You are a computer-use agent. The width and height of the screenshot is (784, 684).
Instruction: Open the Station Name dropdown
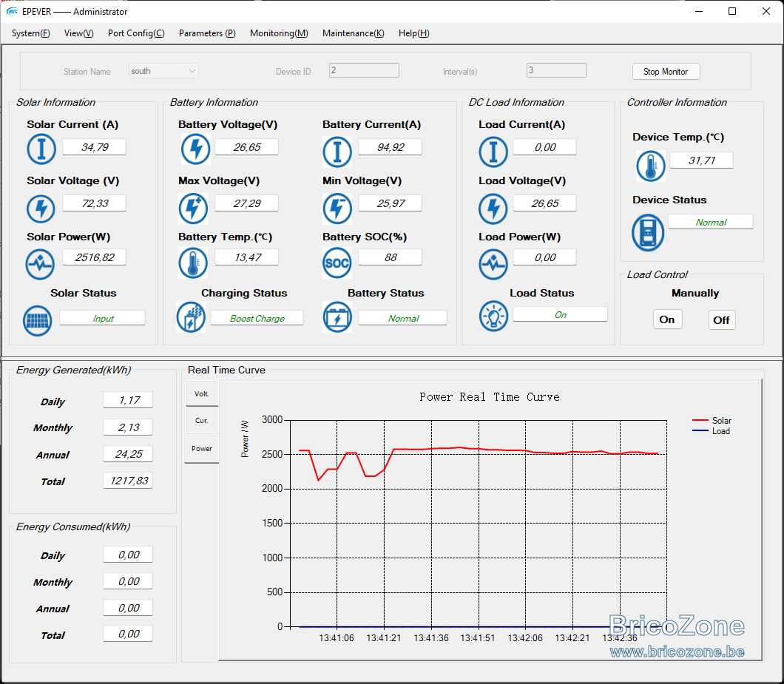coord(163,71)
